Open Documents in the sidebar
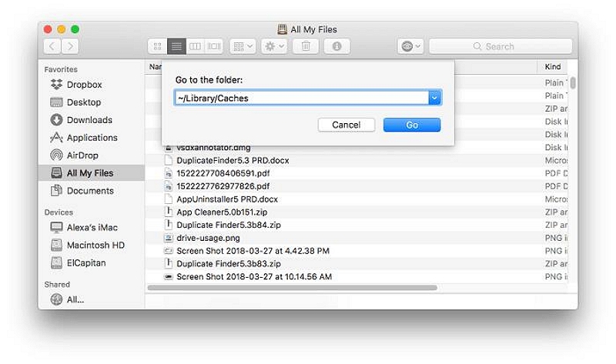Image resolution: width=616 pixels, height=364 pixels. point(90,190)
